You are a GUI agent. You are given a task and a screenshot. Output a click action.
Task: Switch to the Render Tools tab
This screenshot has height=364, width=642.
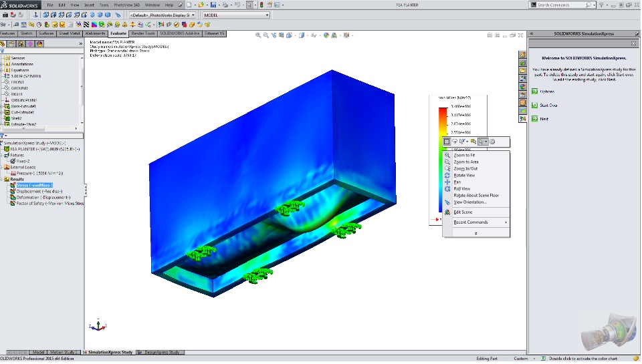pyautogui.click(x=143, y=33)
